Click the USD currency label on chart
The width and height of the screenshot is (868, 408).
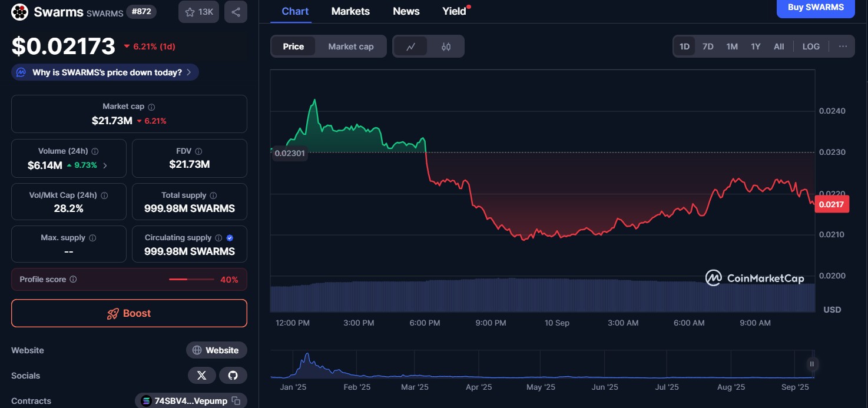[832, 310]
